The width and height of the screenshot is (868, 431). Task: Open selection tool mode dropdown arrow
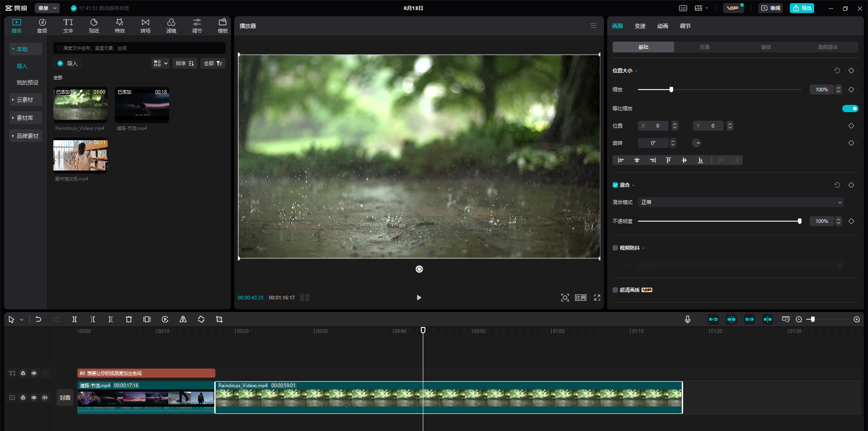21,320
